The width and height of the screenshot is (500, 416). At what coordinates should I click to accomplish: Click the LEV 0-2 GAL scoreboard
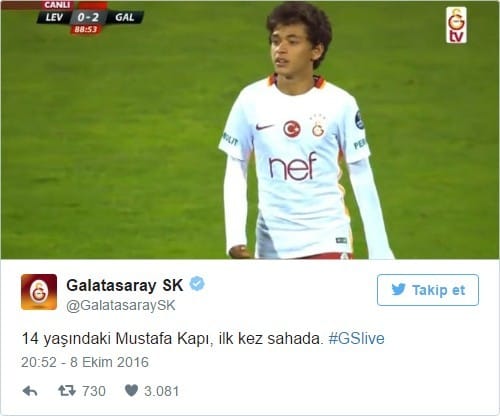[90, 17]
